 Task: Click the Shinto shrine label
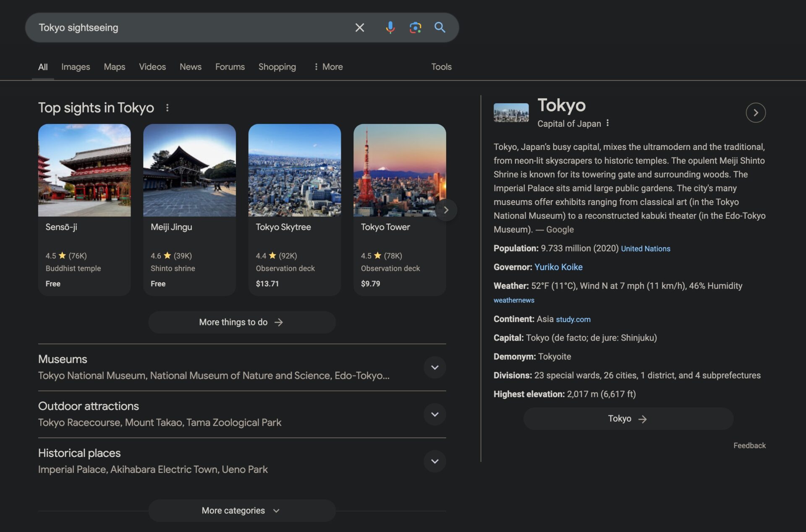click(x=173, y=268)
